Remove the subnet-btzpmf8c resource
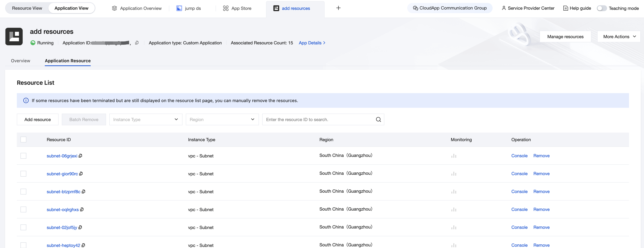Viewport: 644px width, 248px height. [x=541, y=192]
